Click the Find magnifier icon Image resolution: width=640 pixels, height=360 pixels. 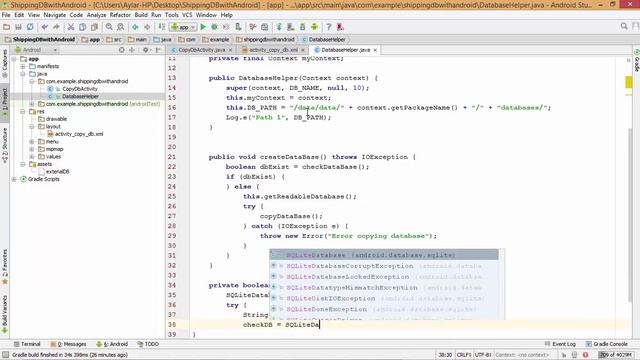[x=109, y=27]
